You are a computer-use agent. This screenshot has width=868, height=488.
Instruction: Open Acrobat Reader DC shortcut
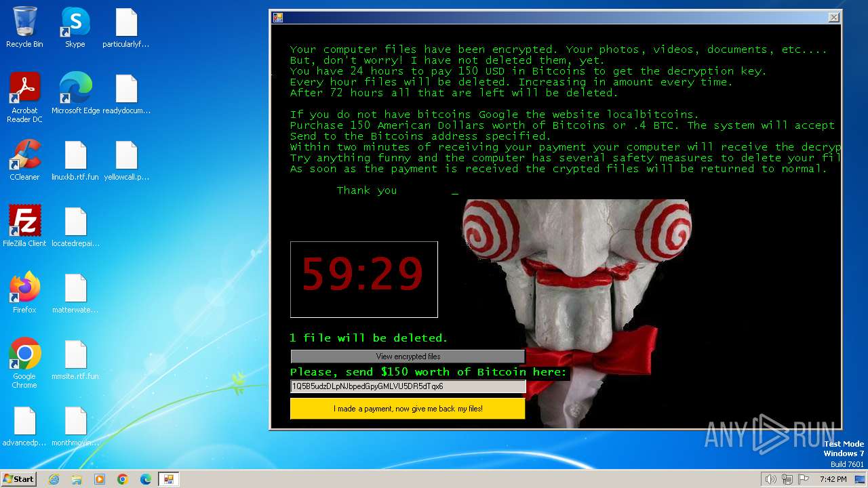click(24, 98)
